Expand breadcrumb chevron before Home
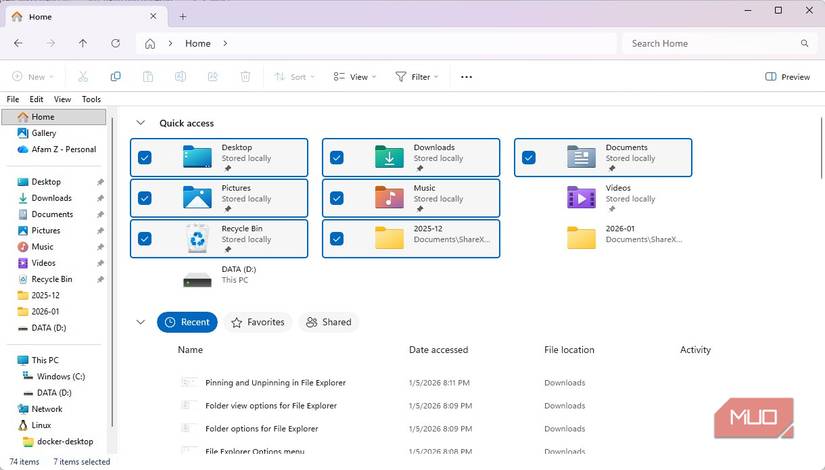This screenshot has height=470, width=825. tap(170, 44)
